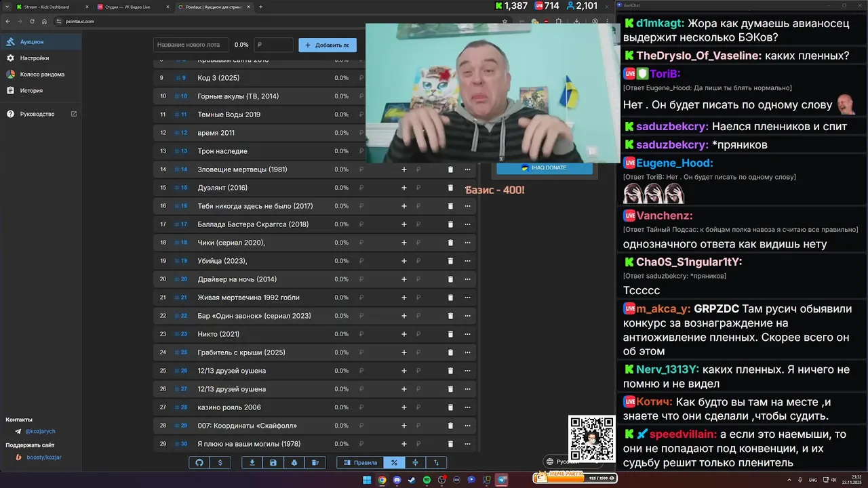Click the ID badge #30 of last lot
Viewport: 868px width, 488px height.
point(181,444)
